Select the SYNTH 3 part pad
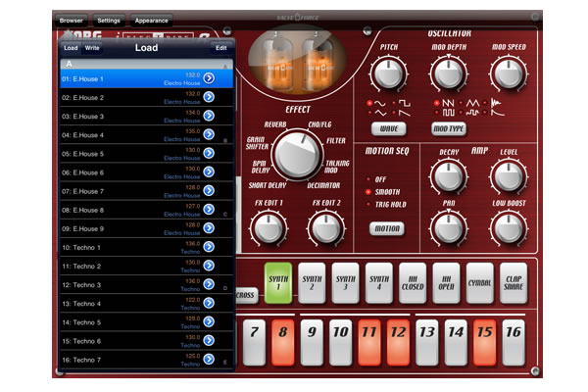The image size is (588, 392). [x=345, y=283]
